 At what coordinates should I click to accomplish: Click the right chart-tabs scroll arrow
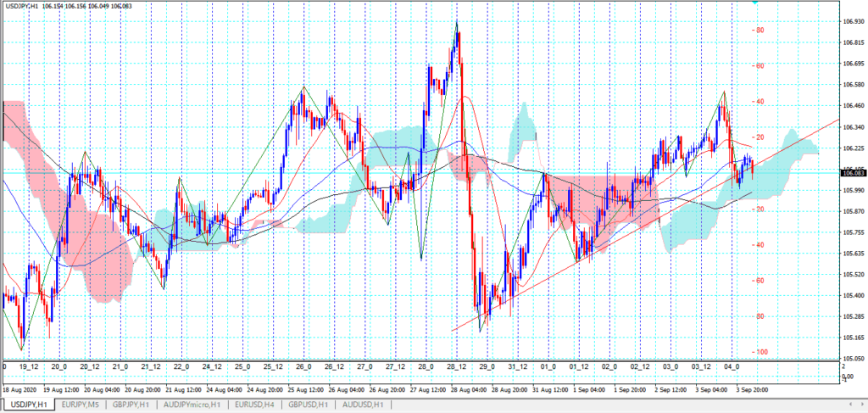861,405
